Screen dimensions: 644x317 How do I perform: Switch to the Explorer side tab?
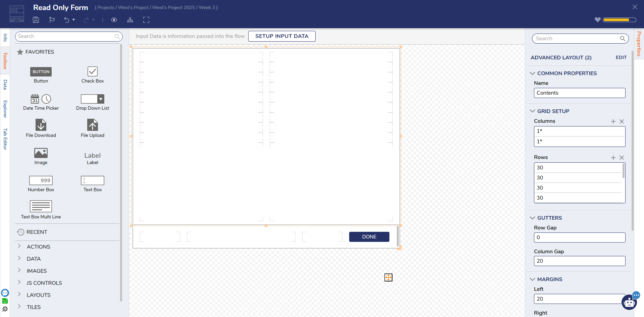[x=5, y=109]
